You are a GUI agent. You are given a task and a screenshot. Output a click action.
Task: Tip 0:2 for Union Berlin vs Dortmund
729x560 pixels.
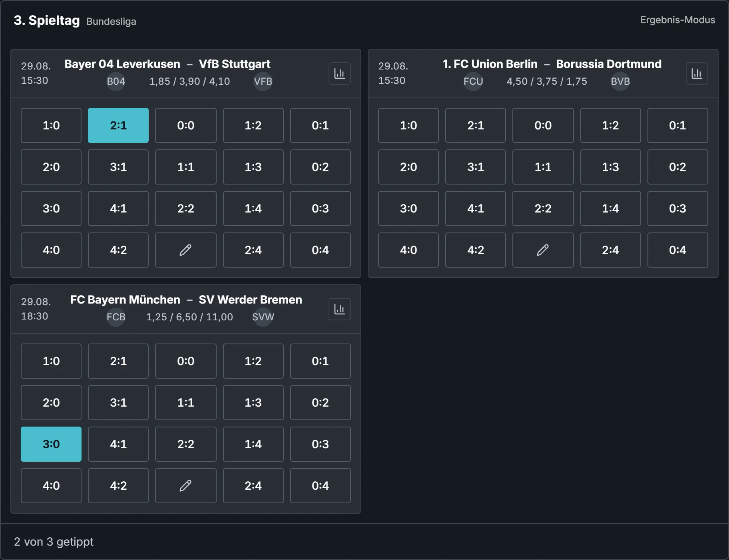click(x=678, y=167)
